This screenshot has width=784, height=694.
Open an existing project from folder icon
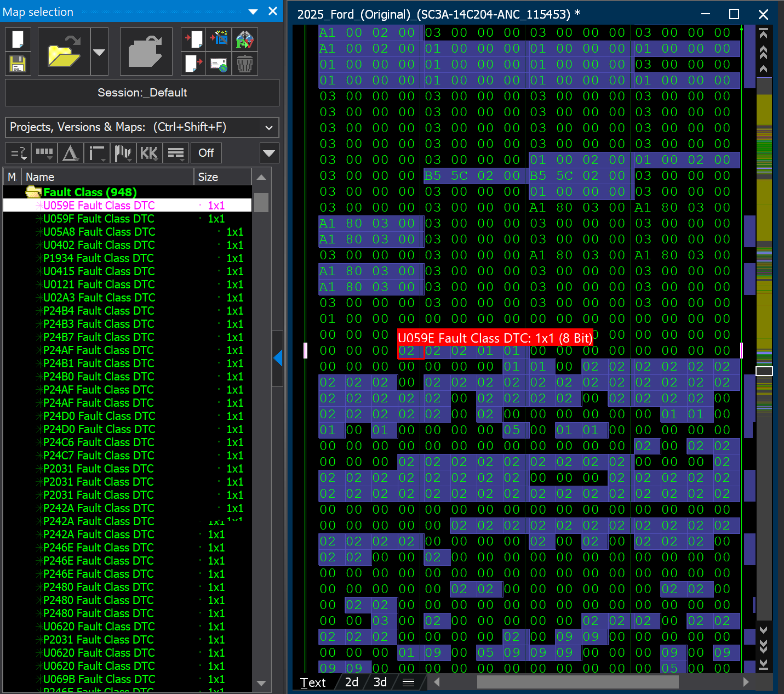point(64,51)
